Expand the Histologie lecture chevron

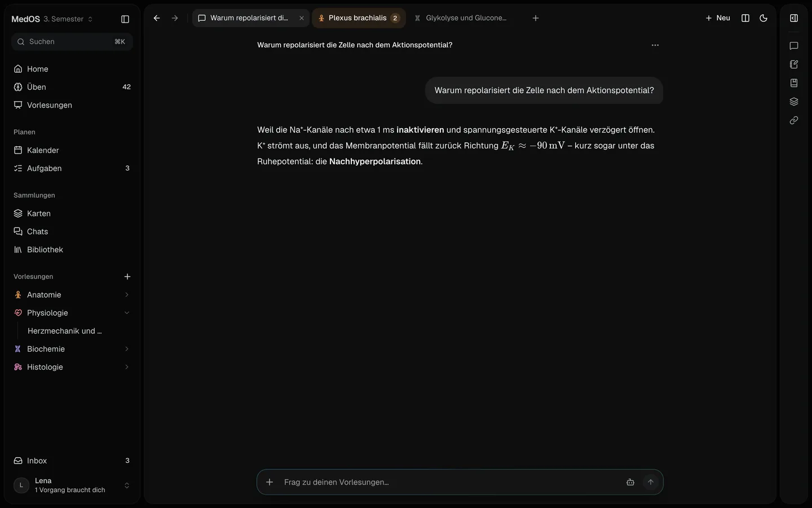pos(127,367)
